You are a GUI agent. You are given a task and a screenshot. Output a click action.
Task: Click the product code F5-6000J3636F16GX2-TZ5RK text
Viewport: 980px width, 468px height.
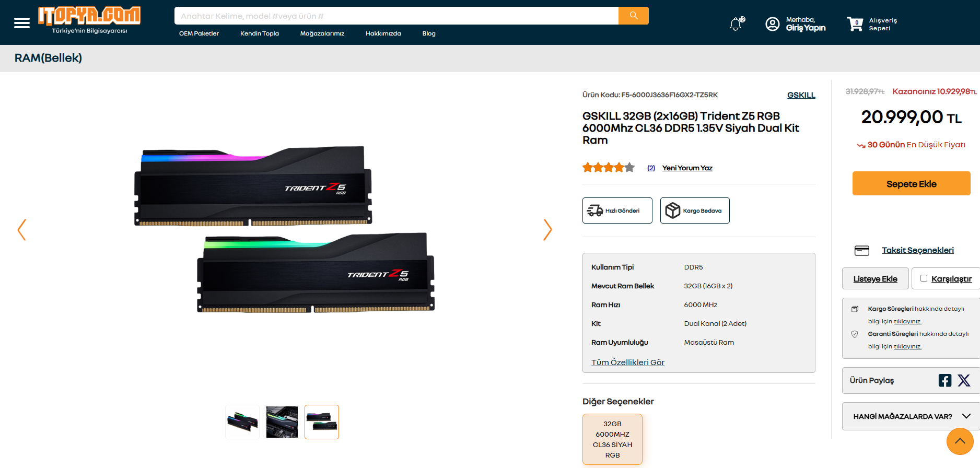(x=669, y=95)
